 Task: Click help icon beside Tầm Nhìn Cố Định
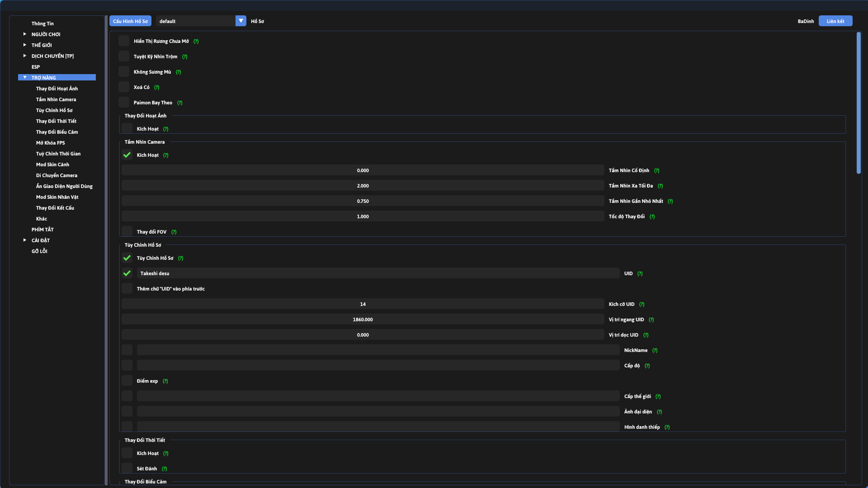tap(656, 171)
